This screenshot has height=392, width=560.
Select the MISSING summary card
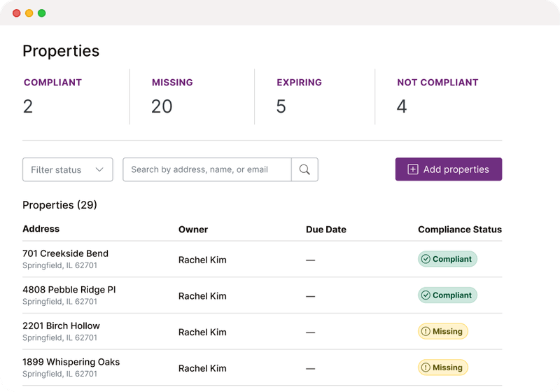pyautogui.click(x=172, y=97)
